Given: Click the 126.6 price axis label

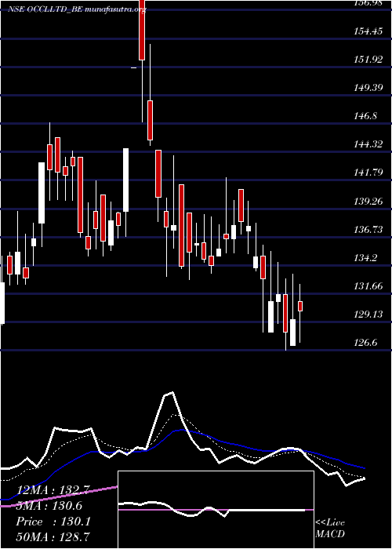Looking at the screenshot, I should [365, 343].
